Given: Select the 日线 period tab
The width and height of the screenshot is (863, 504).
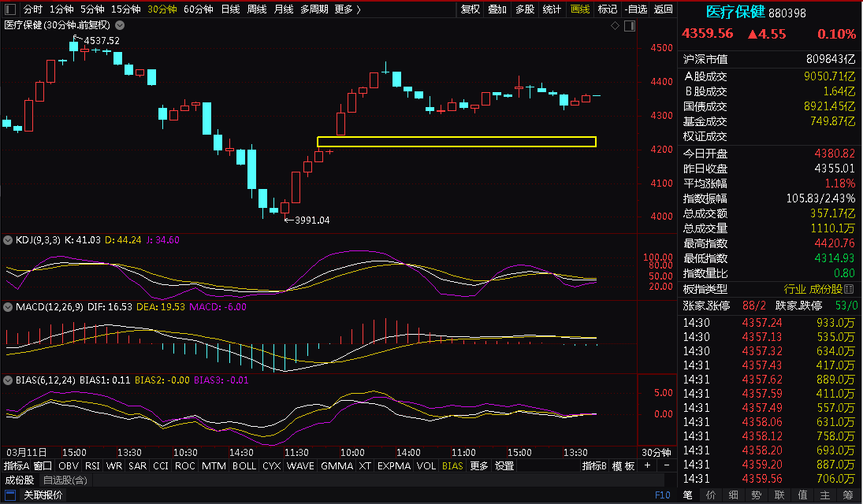Looking at the screenshot, I should [230, 9].
